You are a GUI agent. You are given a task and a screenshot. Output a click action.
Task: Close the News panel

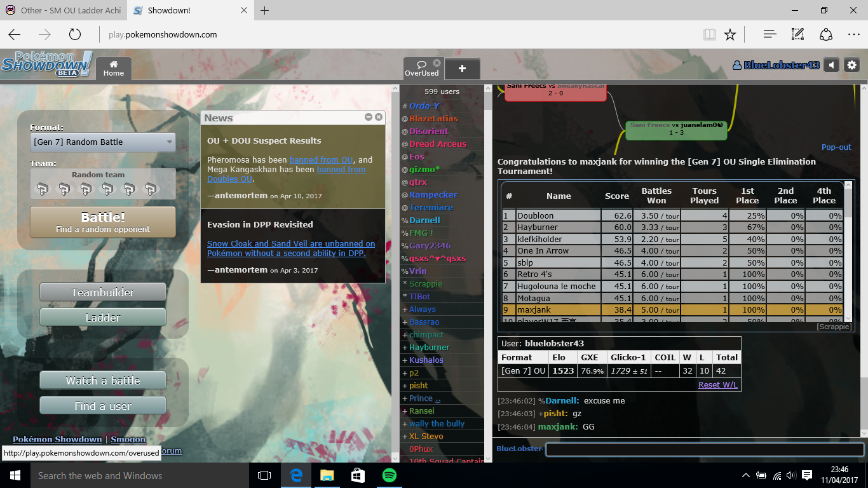tap(379, 118)
